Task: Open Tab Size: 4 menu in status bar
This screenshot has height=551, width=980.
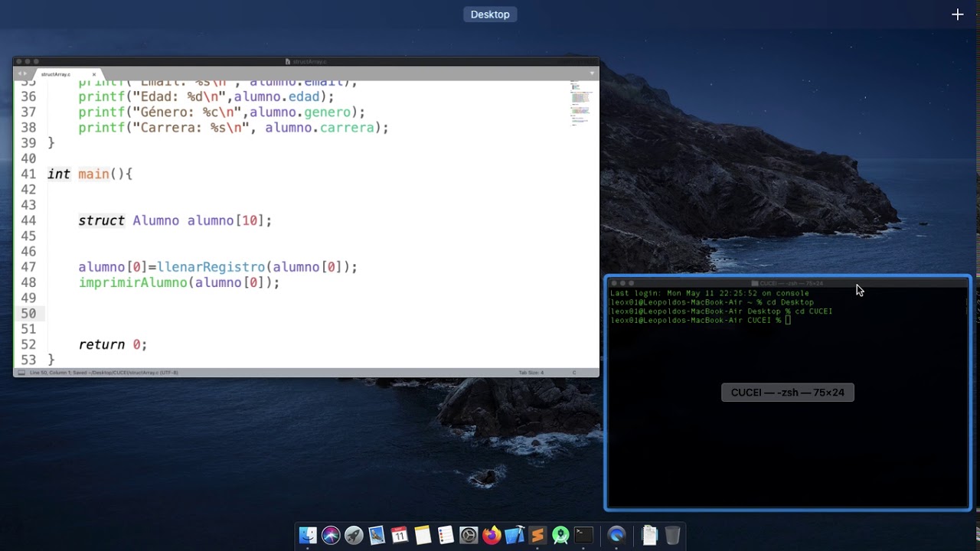Action: point(531,373)
